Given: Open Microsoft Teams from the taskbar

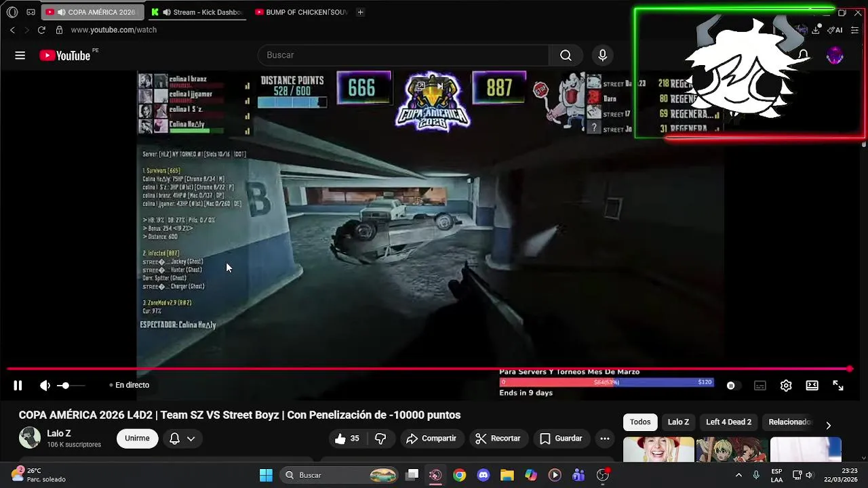Looking at the screenshot, I should (x=578, y=475).
